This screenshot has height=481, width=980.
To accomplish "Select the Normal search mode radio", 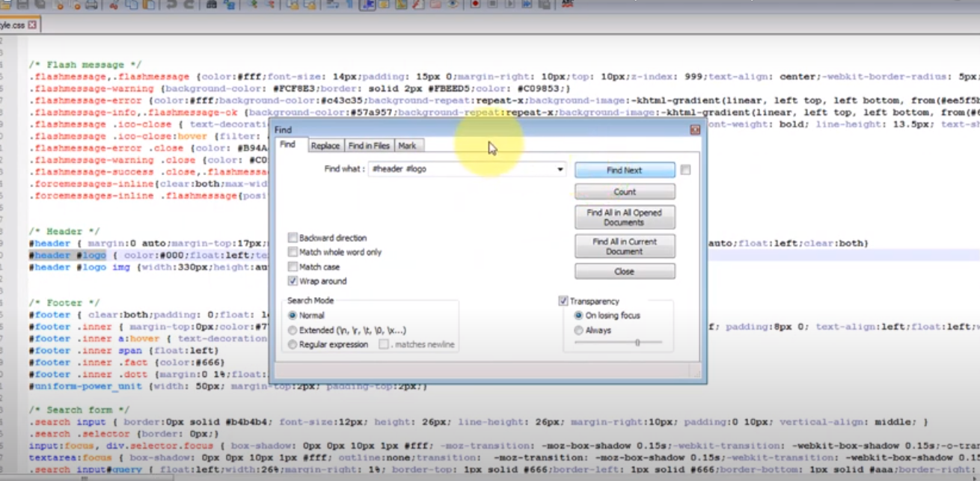I will (293, 316).
